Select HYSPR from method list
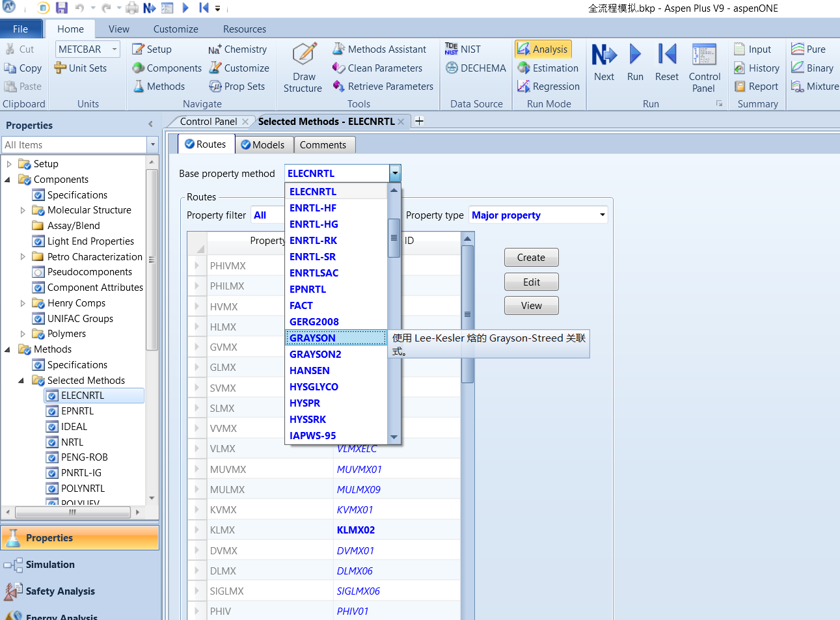 coord(336,403)
